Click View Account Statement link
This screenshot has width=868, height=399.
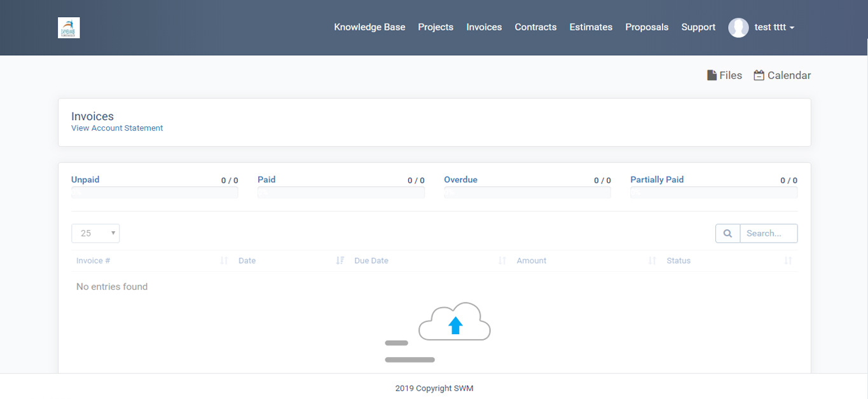(x=117, y=128)
